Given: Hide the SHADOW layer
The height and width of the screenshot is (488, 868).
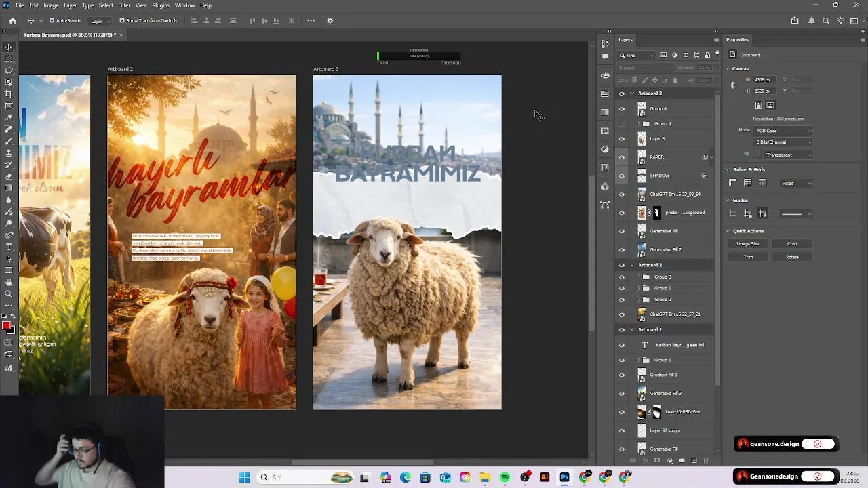Looking at the screenshot, I should pos(622,176).
